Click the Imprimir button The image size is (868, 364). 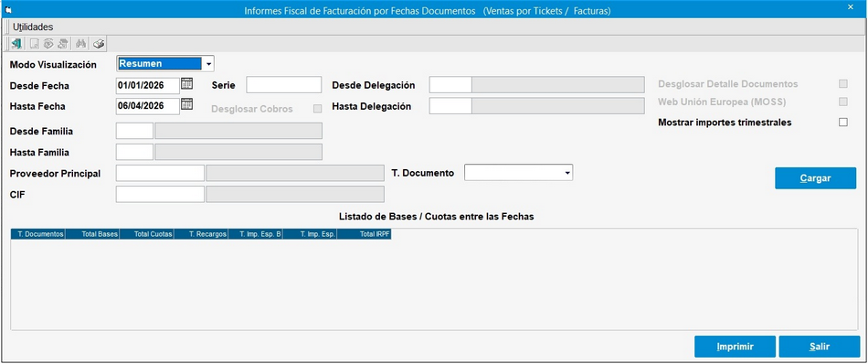pos(735,347)
